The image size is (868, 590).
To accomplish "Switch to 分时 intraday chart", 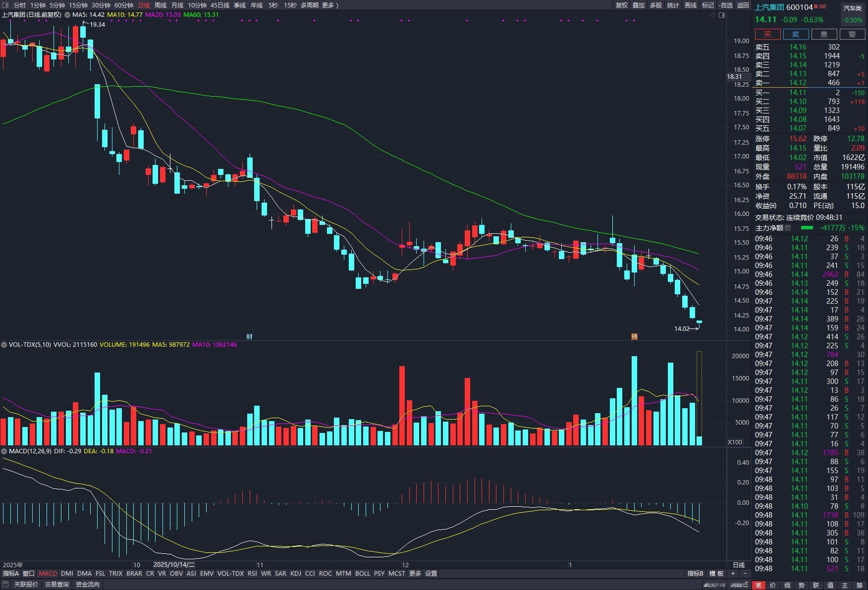I will point(20,5).
